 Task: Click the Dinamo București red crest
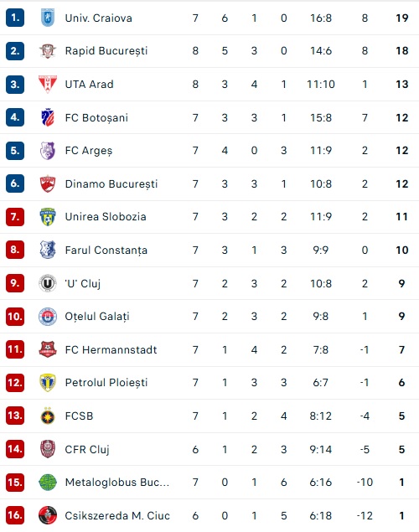pos(48,183)
